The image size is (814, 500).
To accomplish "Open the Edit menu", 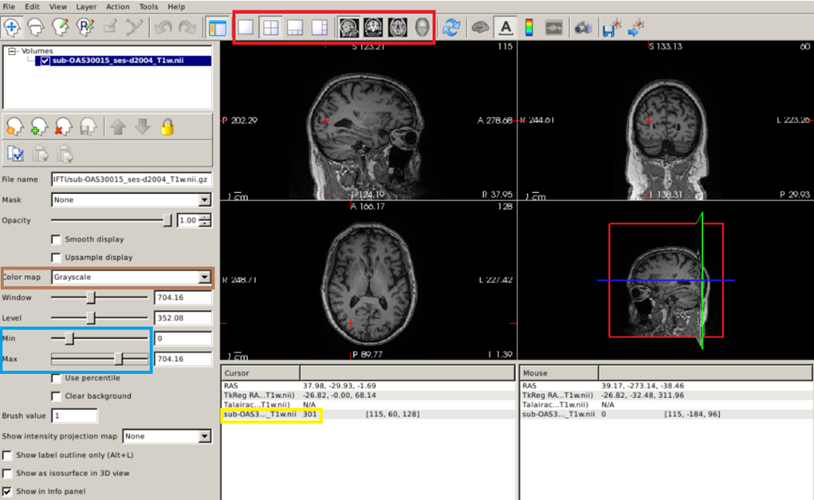I will pyautogui.click(x=32, y=7).
